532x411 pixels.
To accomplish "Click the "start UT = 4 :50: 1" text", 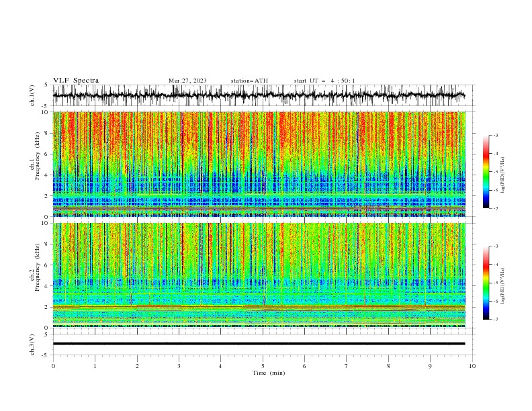I will [x=324, y=81].
